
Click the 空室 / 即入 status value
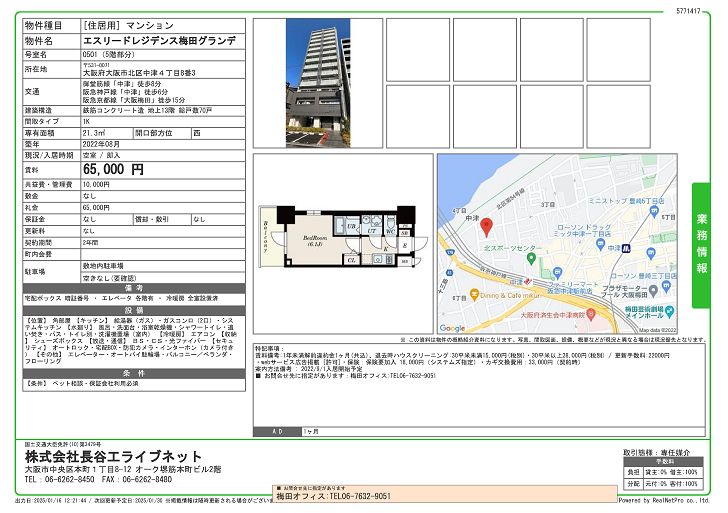pos(101,156)
